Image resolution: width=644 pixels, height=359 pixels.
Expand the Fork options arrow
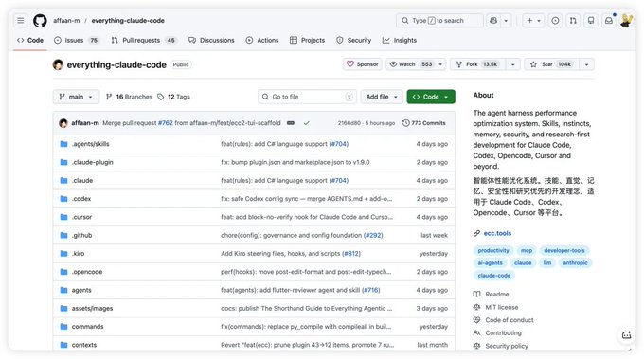(513, 64)
